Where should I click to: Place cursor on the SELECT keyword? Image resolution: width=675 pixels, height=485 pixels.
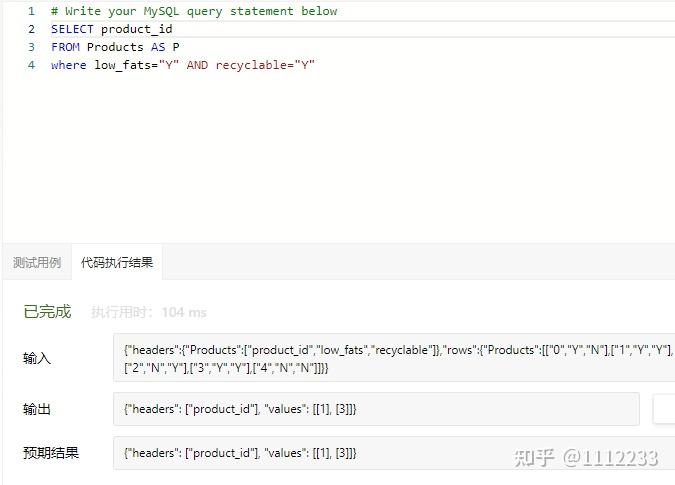(72, 29)
